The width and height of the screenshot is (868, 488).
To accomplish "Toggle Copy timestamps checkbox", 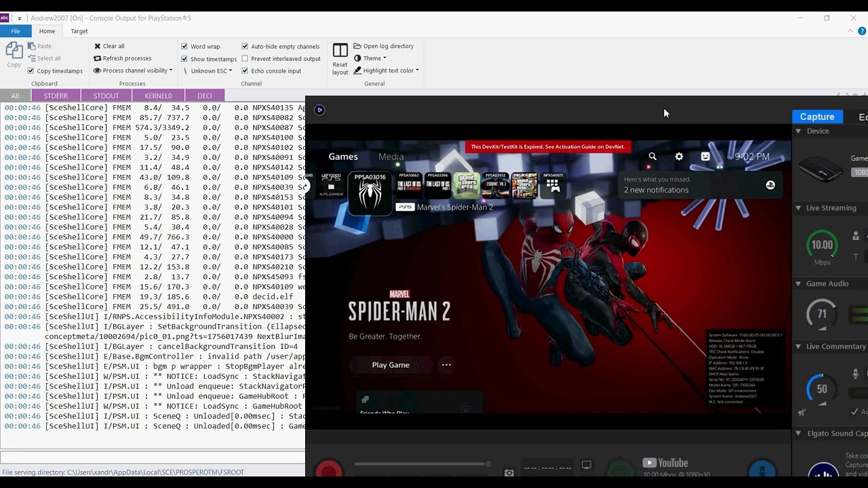I will 31,70.
